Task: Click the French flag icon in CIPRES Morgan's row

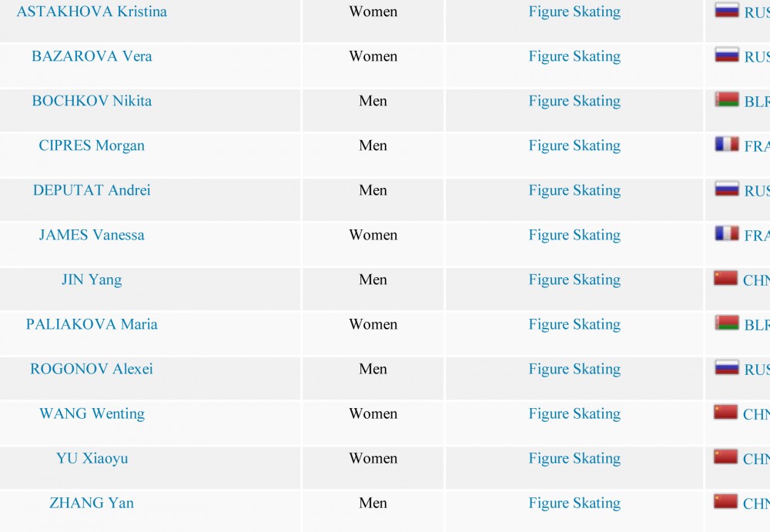Action: click(x=727, y=144)
